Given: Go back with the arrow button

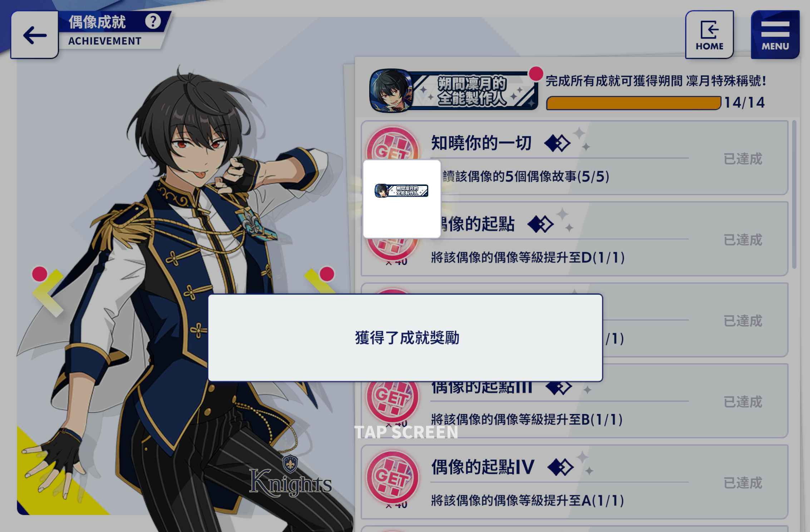Looking at the screenshot, I should [35, 35].
